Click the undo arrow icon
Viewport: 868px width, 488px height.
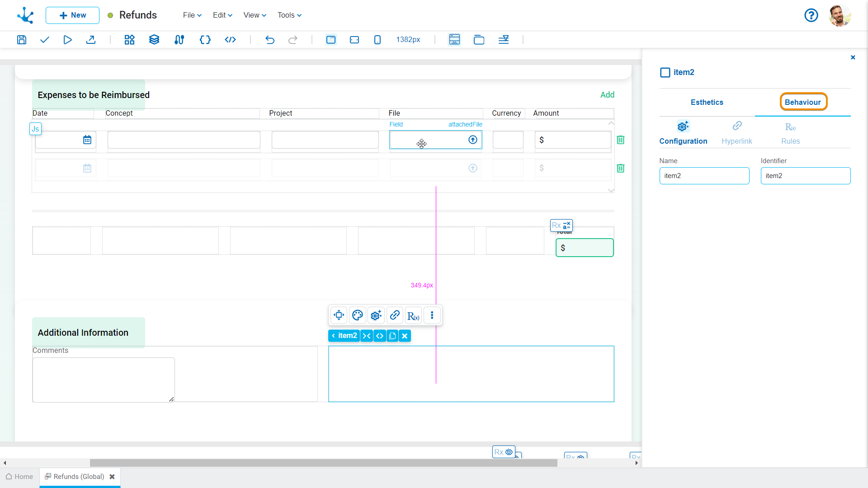pos(269,40)
